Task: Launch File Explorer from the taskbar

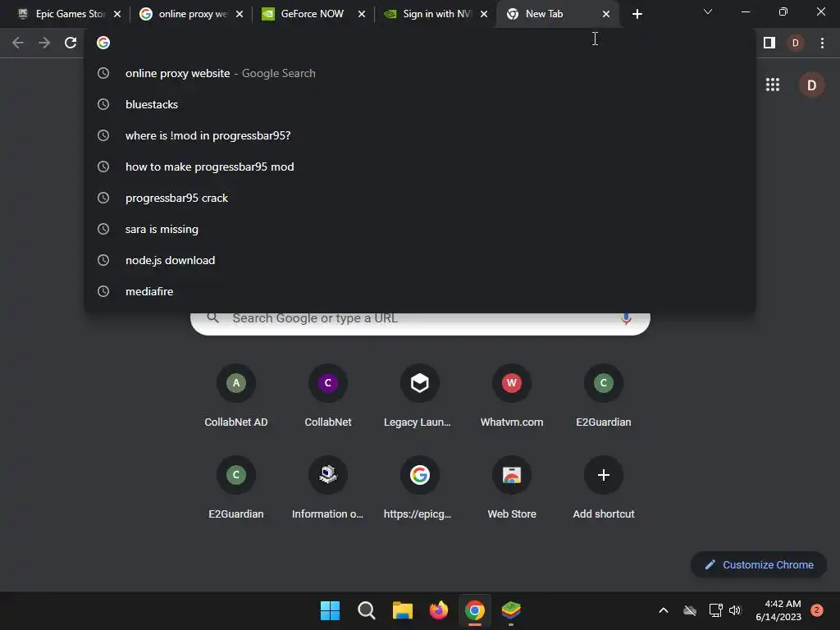Action: click(x=402, y=610)
